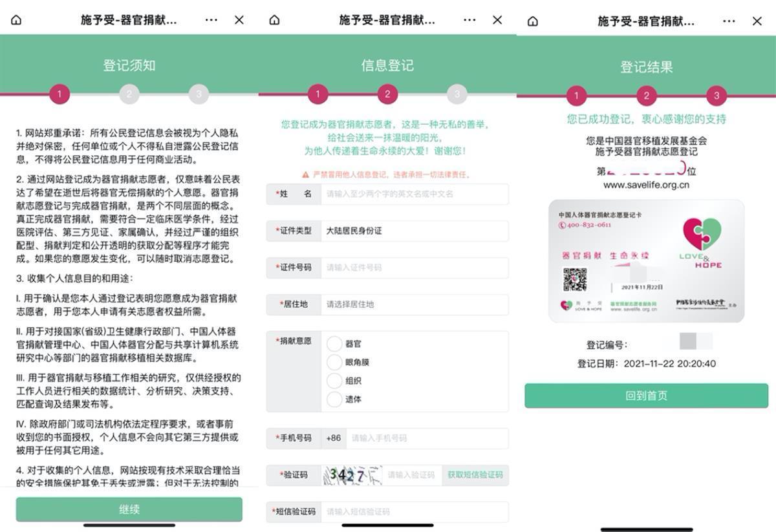Click the 姓名 name input field
776x532 pixels.
point(414,194)
